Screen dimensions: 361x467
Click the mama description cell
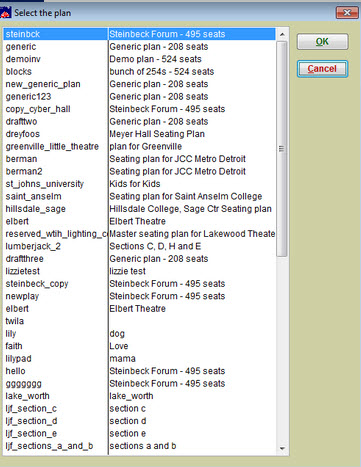pos(122,359)
